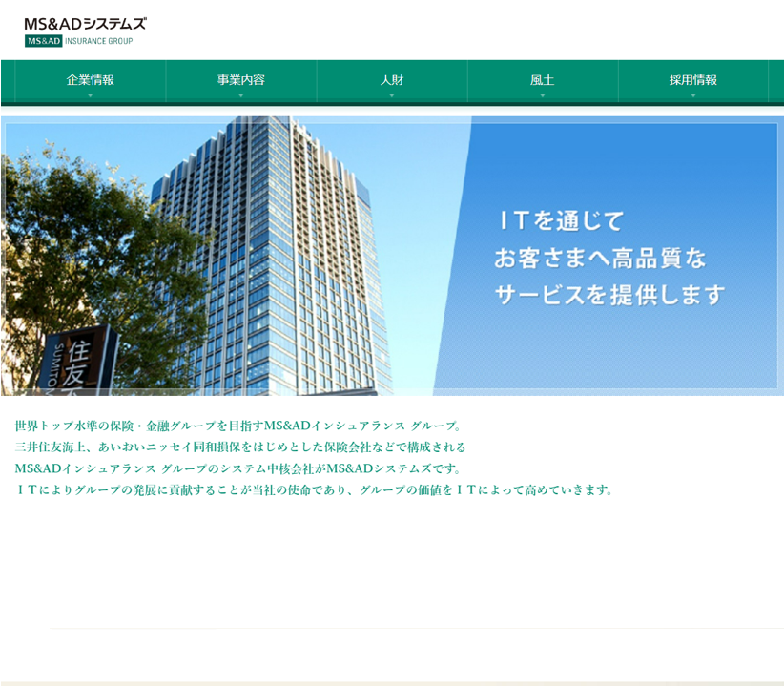The image size is (784, 686).
Task: Click the MS&AD Insurance Group badge
Action: [78, 41]
